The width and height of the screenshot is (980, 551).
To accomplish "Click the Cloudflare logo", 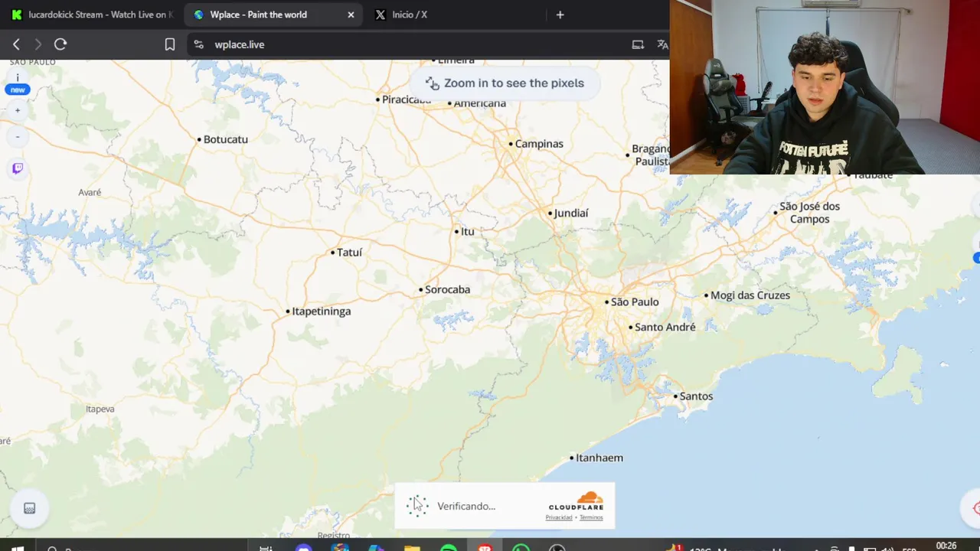I will (x=576, y=501).
